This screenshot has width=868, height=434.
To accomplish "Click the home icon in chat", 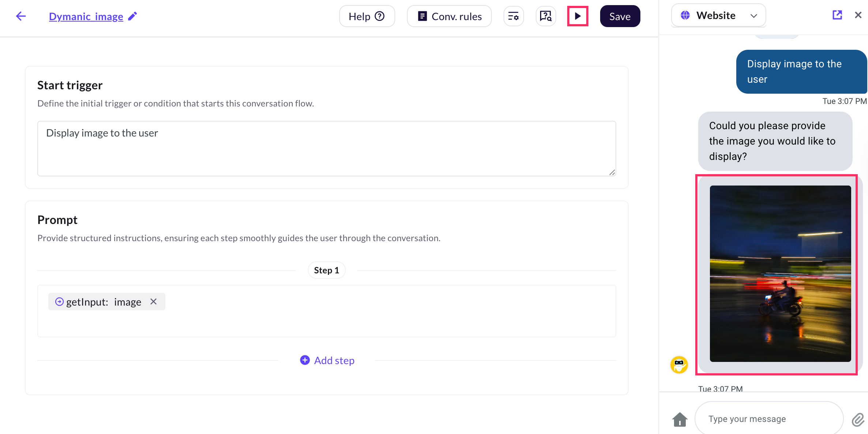I will (x=680, y=419).
